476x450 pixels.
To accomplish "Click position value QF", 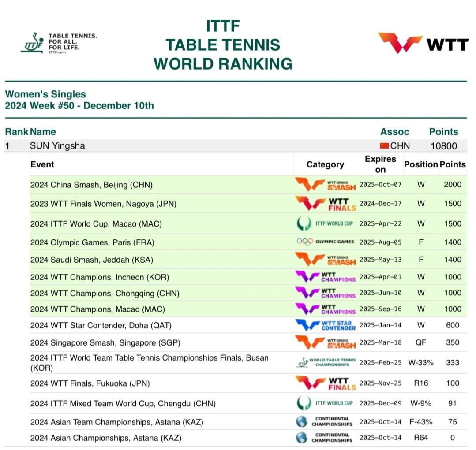I will (421, 342).
